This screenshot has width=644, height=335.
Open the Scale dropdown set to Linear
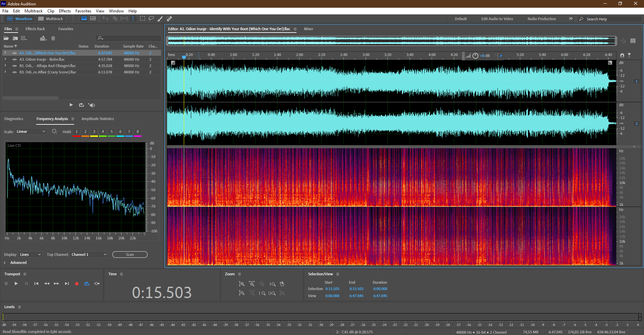click(x=31, y=132)
